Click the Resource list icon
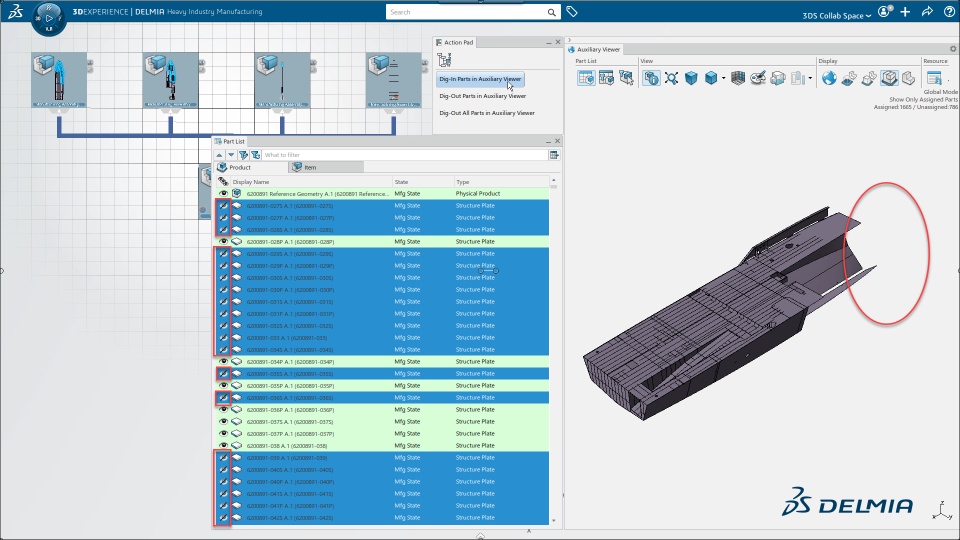This screenshot has width=960, height=540. pos(934,78)
